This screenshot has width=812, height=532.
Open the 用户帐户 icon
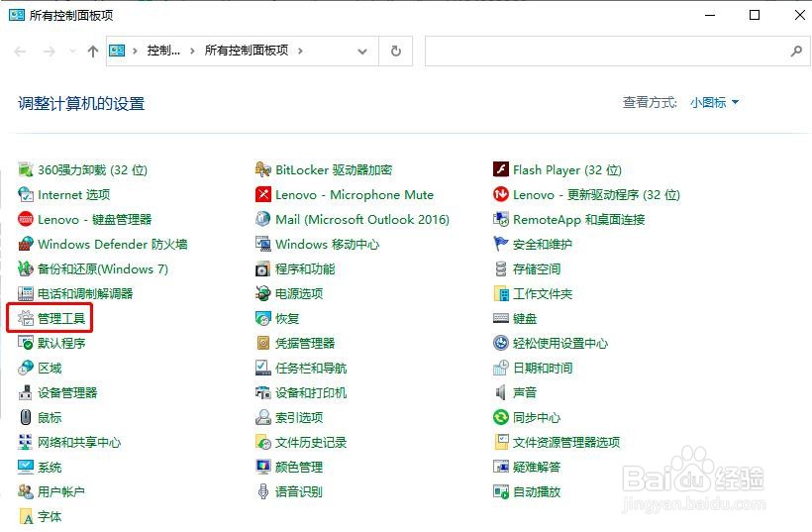pos(26,491)
